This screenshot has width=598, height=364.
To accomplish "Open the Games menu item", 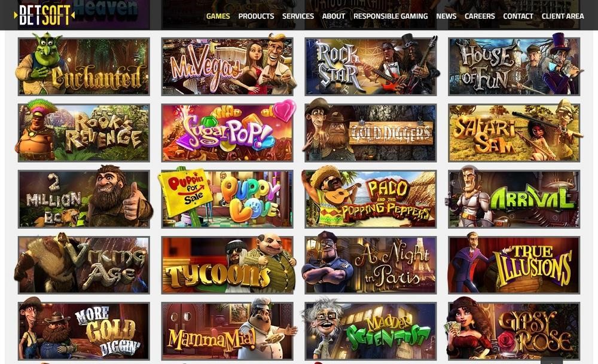I will click(218, 16).
